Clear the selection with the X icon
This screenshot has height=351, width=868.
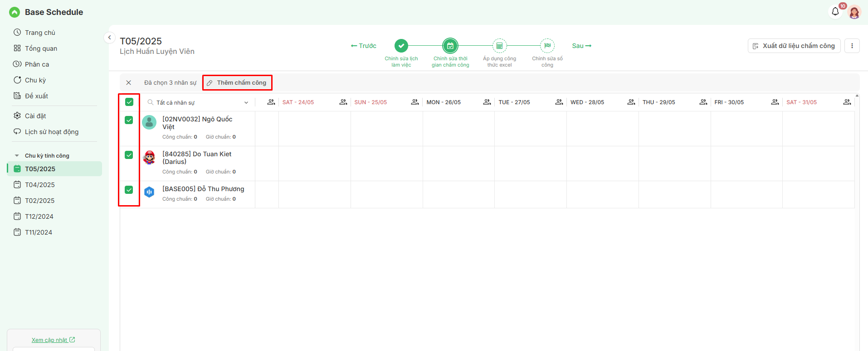point(129,83)
